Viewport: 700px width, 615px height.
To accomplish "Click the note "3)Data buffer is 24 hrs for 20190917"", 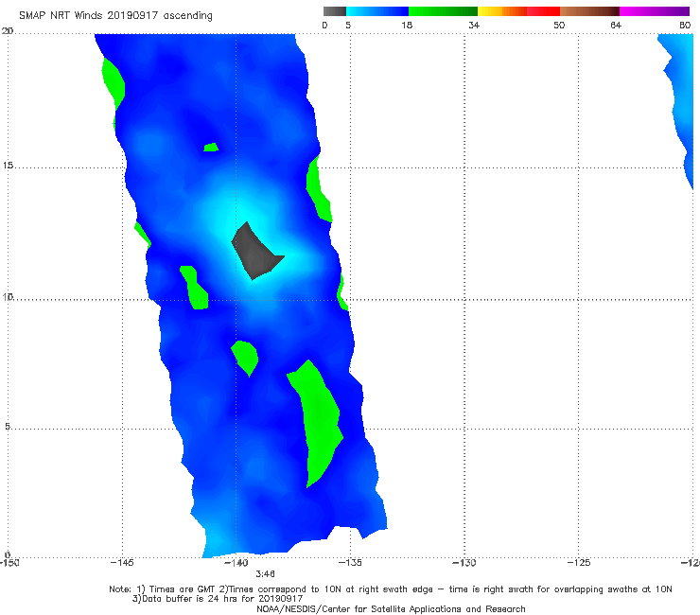I will tap(218, 599).
